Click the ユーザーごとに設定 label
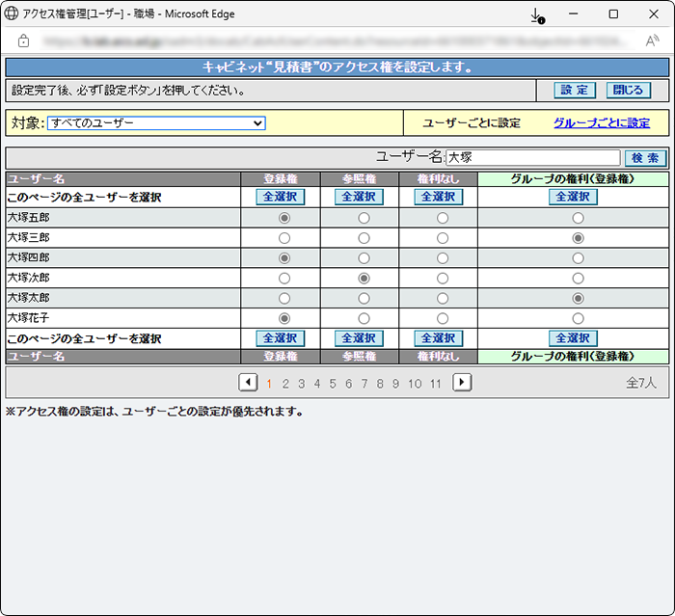 point(472,123)
